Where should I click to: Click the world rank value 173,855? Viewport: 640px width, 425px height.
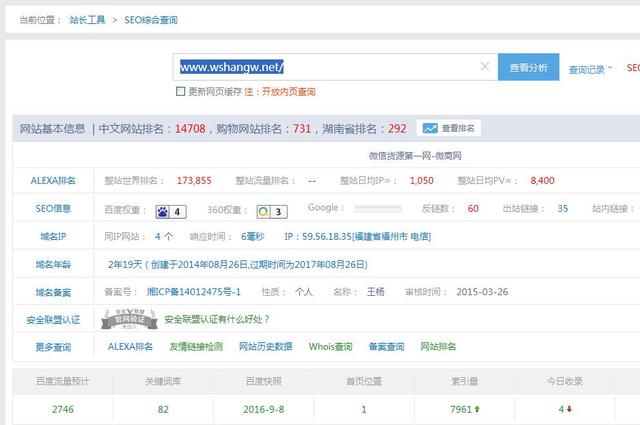pos(194,180)
